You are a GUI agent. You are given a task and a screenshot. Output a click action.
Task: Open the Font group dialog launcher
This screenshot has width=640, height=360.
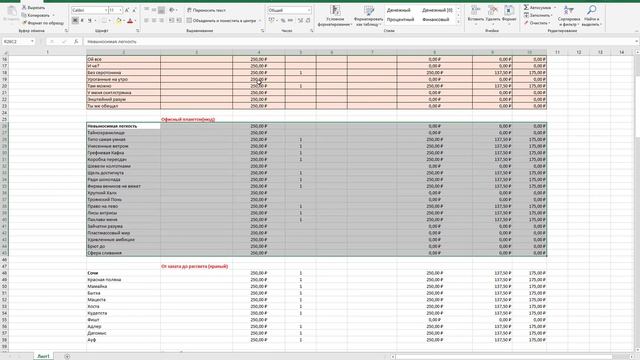138,31
